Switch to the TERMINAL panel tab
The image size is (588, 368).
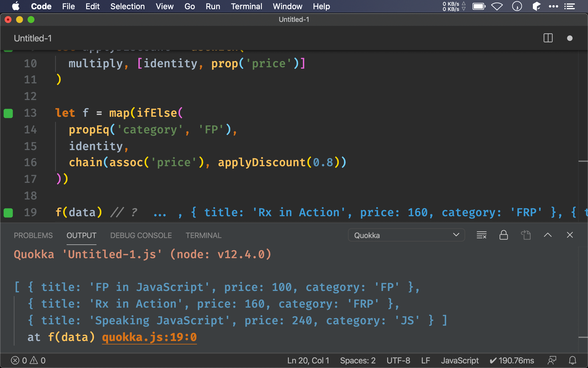pos(203,235)
